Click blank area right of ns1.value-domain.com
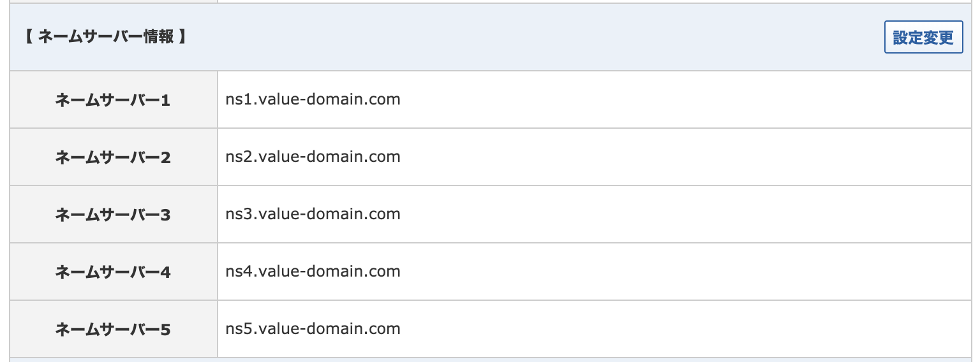Screen dimensions: 980x362 [x=638, y=99]
